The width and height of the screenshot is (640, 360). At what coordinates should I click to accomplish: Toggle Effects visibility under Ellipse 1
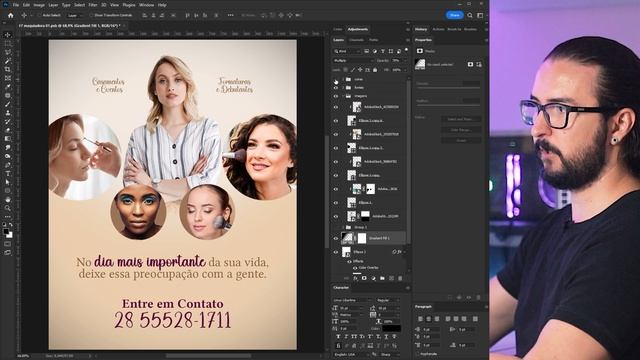[349, 261]
